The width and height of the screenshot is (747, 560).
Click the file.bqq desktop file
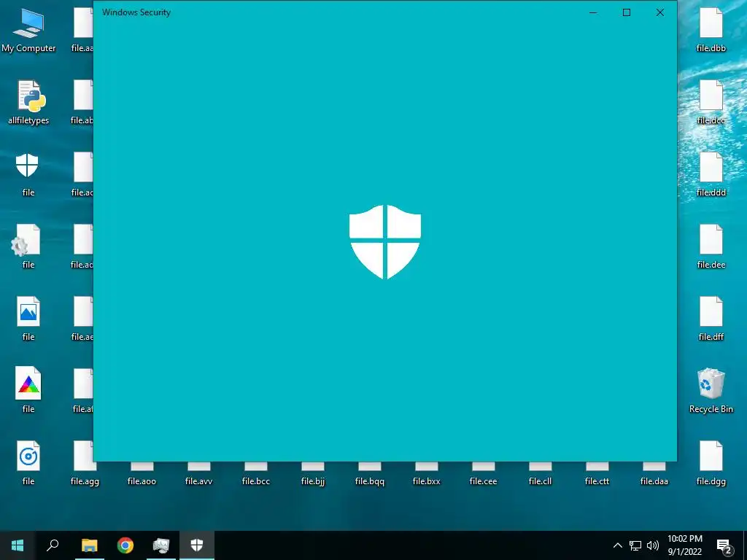pos(370,475)
